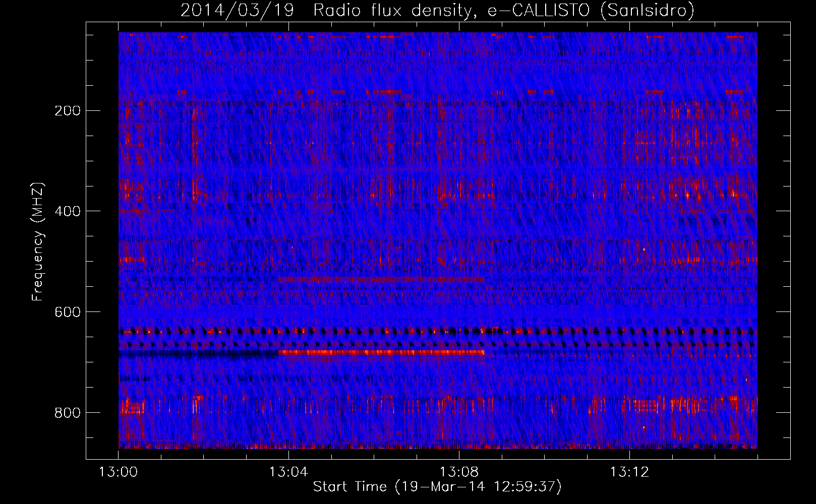The image size is (816, 504).
Task: Click the '13:12' time tick label
Action: click(629, 472)
